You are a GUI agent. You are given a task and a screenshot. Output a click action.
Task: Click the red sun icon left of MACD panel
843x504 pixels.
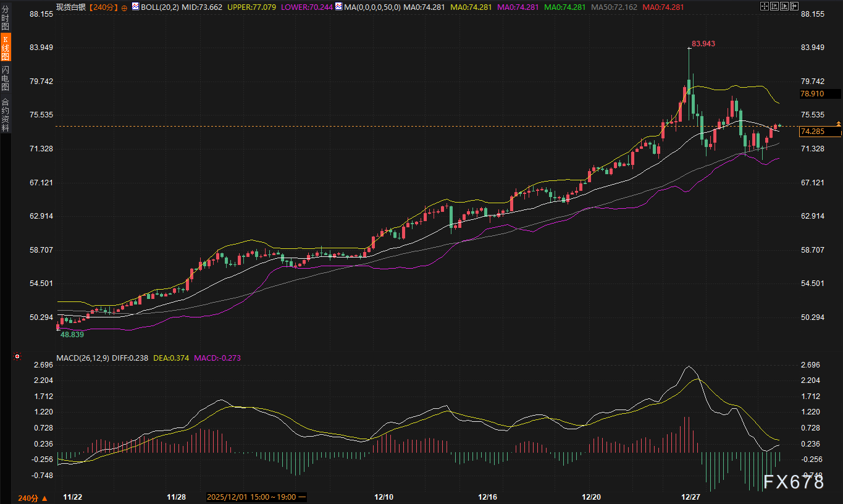click(x=17, y=357)
